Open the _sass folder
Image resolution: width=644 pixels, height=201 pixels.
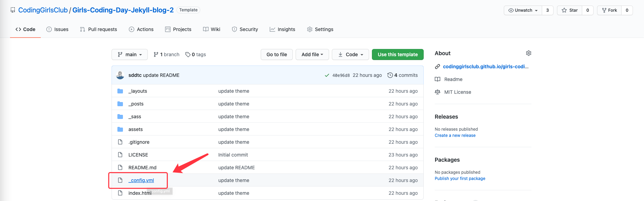(x=135, y=117)
